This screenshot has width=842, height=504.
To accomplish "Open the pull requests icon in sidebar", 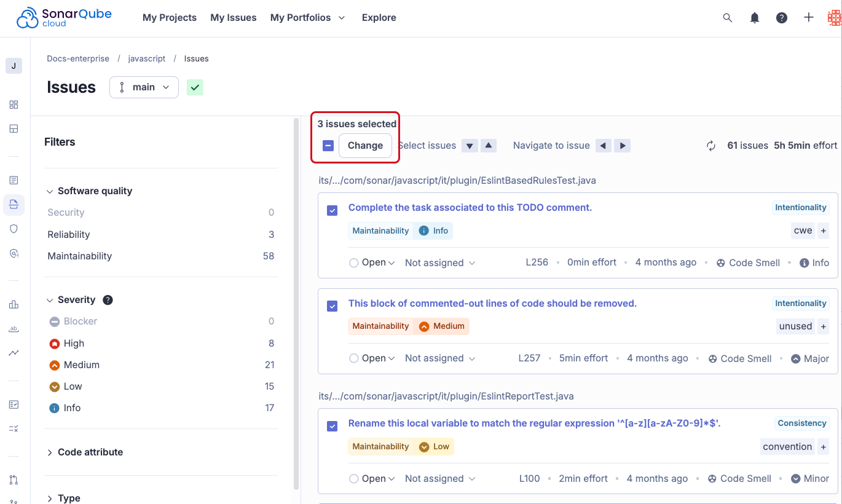I will [14, 479].
